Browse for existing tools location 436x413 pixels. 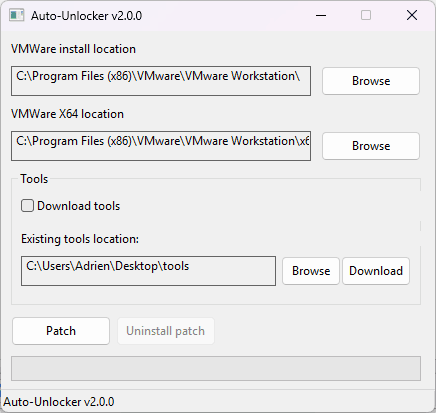tap(311, 271)
